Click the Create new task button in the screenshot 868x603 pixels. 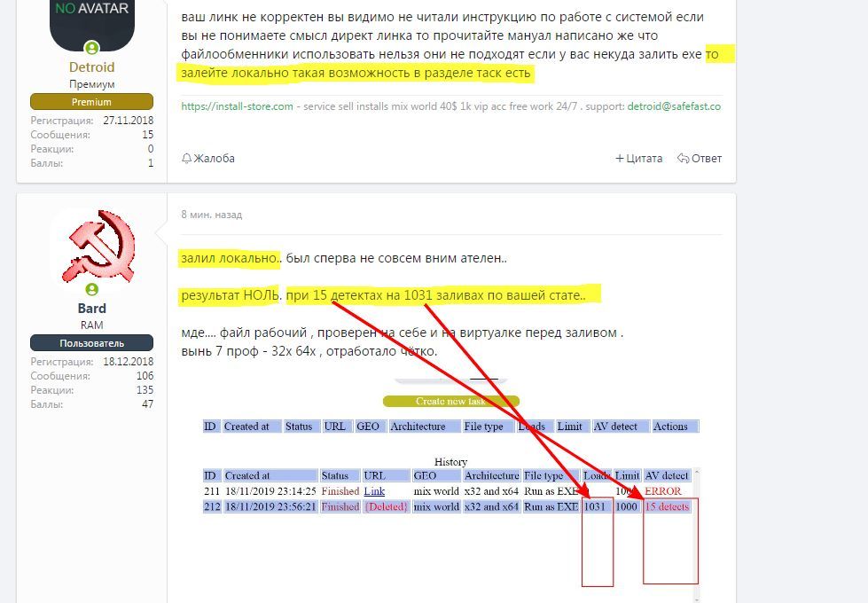pyautogui.click(x=450, y=401)
